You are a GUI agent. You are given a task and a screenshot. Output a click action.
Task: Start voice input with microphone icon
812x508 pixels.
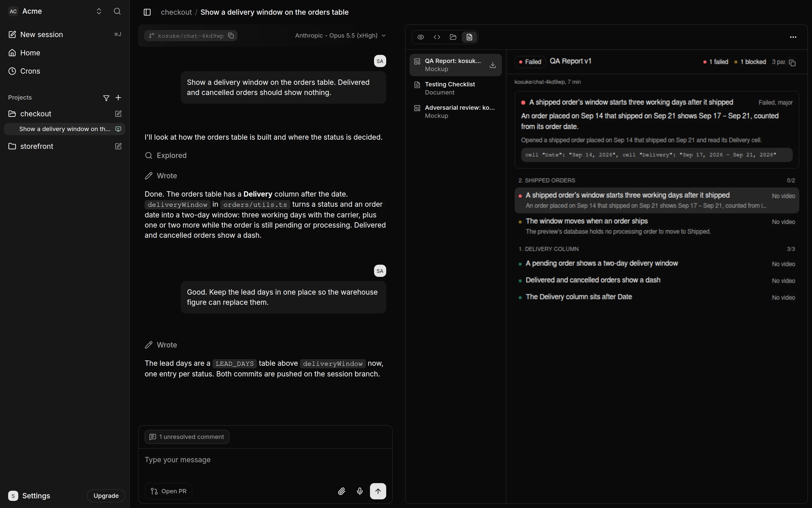point(360,491)
